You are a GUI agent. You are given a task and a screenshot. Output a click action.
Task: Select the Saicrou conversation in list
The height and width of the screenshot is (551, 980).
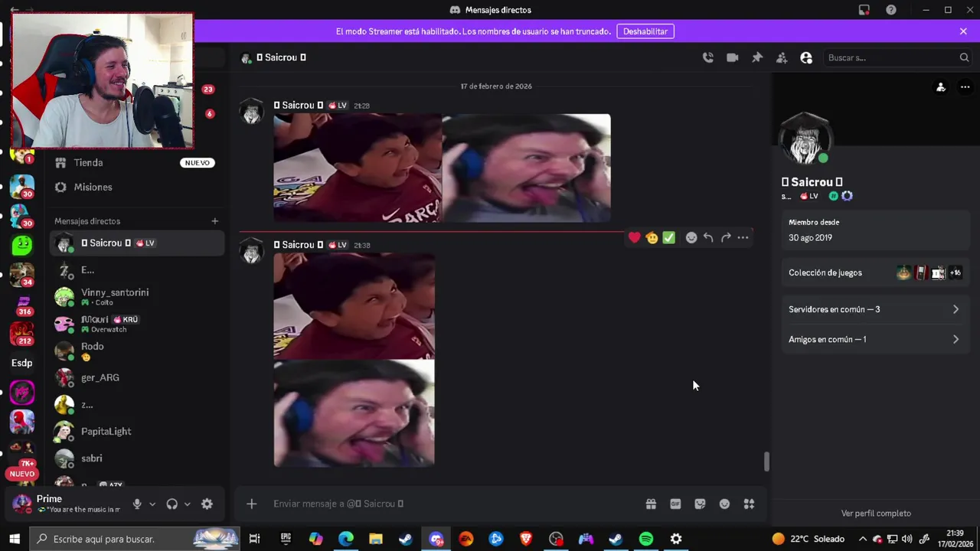[x=137, y=243]
